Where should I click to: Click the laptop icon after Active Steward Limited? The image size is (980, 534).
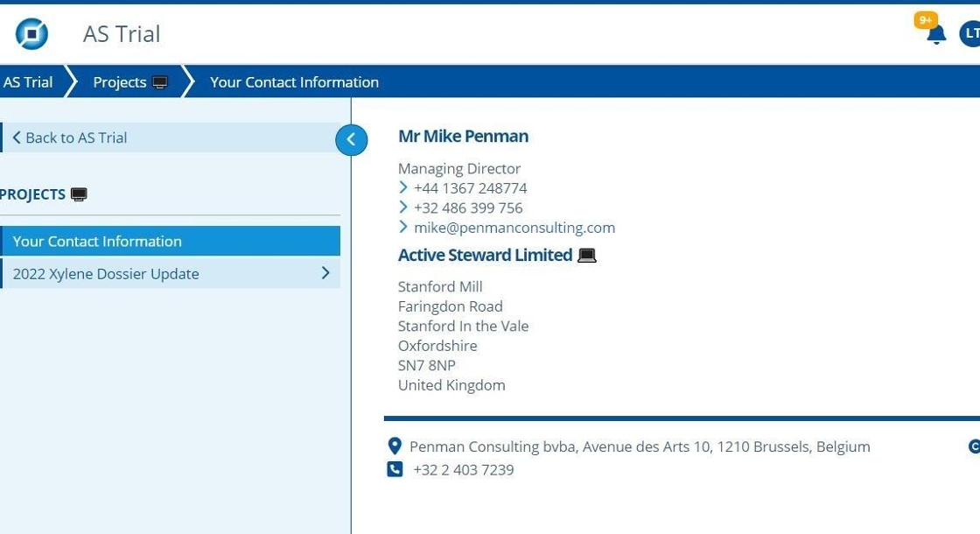[586, 256]
